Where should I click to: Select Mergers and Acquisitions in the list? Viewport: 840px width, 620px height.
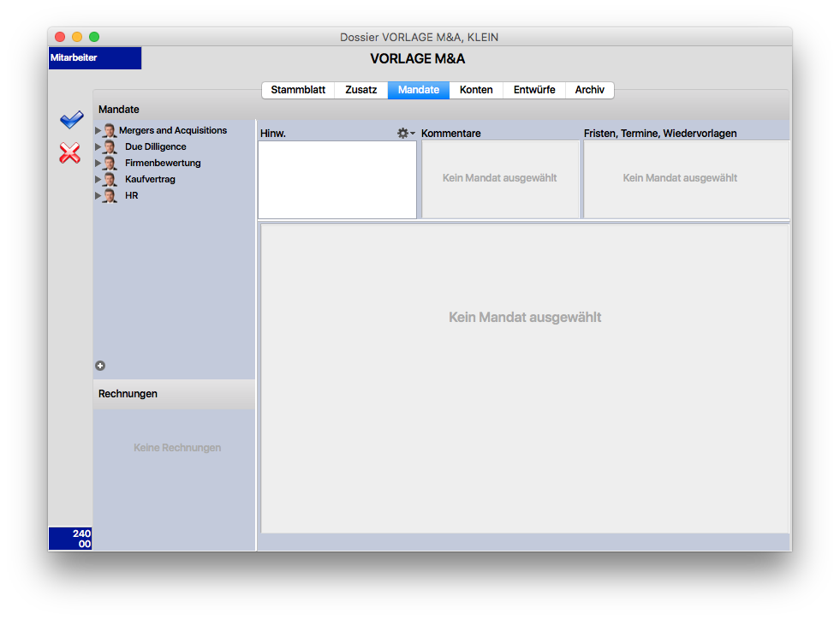point(173,130)
